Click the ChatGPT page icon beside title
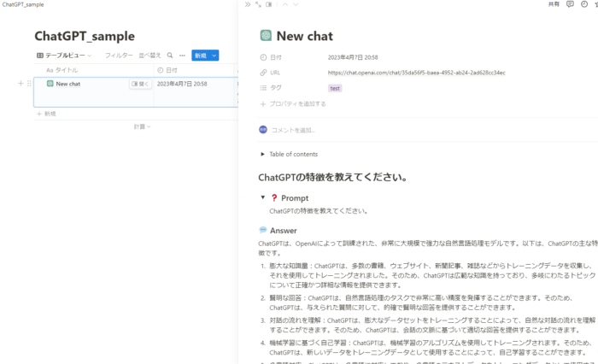The width and height of the screenshot is (598, 364). (266, 36)
